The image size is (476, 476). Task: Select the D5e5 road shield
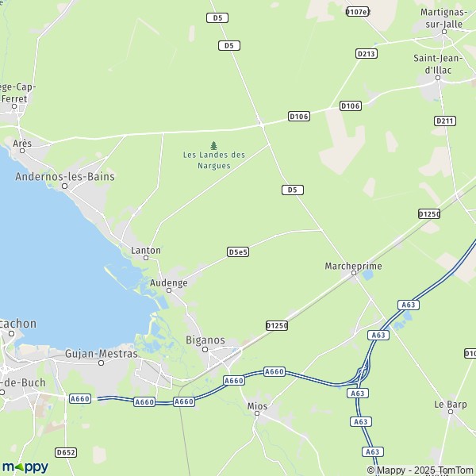[238, 252]
